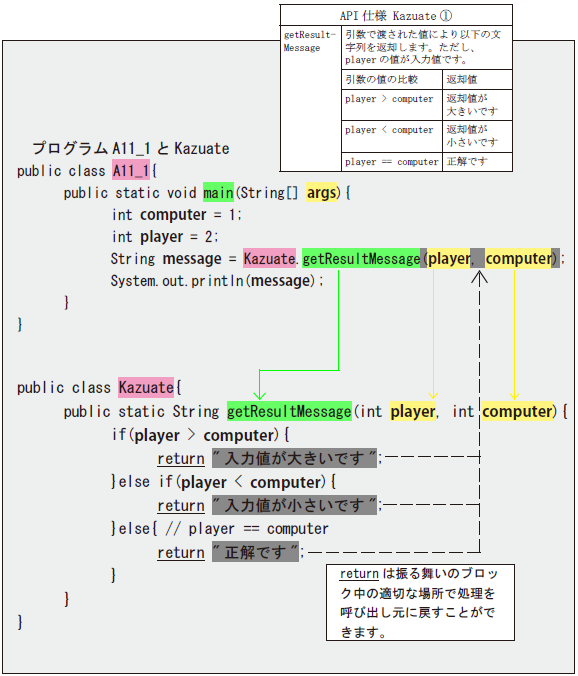Click the yellow int computer parameter name

pyautogui.click(x=517, y=411)
